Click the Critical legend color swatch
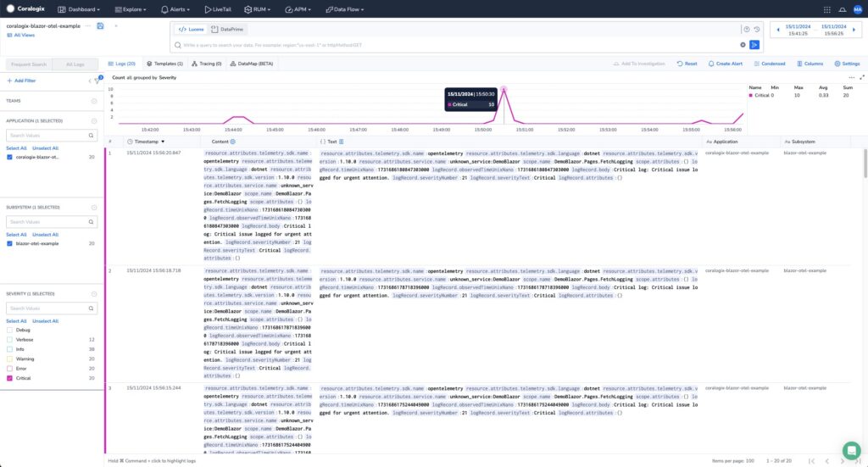This screenshot has height=467, width=868. click(751, 95)
